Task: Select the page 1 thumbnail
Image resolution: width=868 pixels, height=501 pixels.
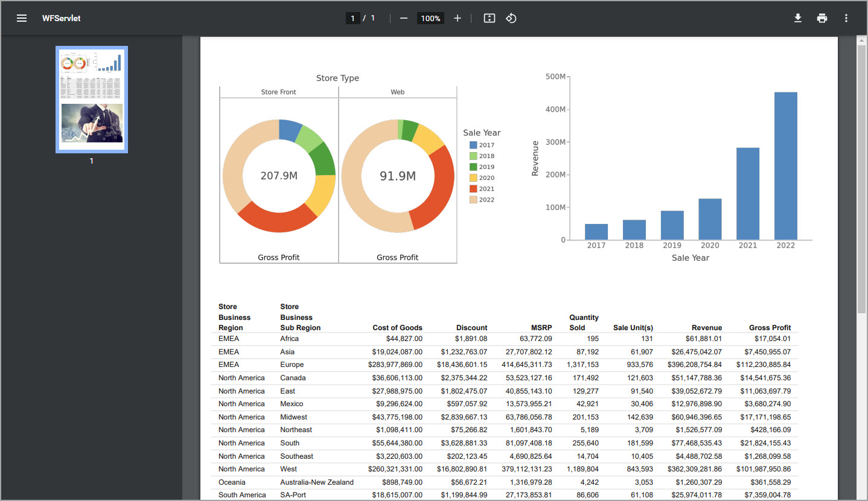Action: 92,100
